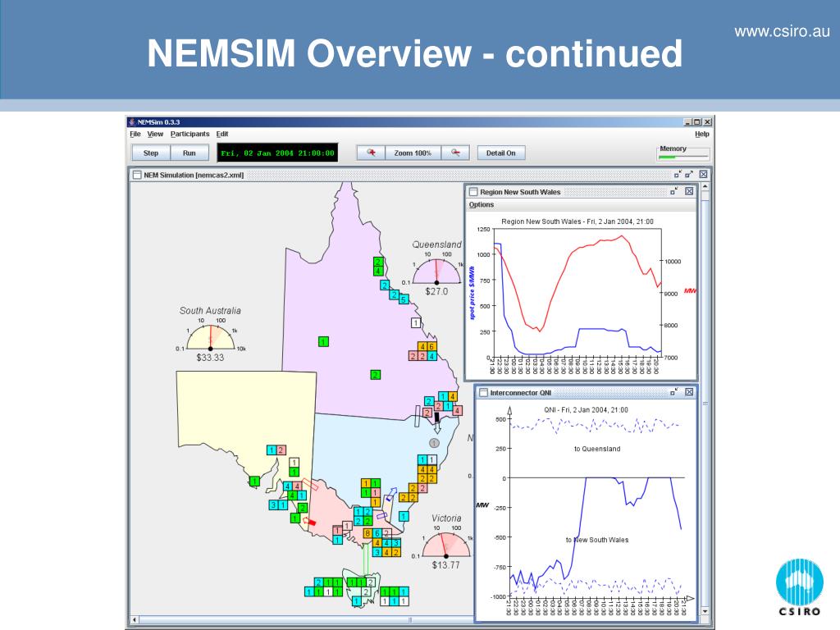Click the 'to New South Wales' chart label
The width and height of the screenshot is (840, 630).
point(597,540)
